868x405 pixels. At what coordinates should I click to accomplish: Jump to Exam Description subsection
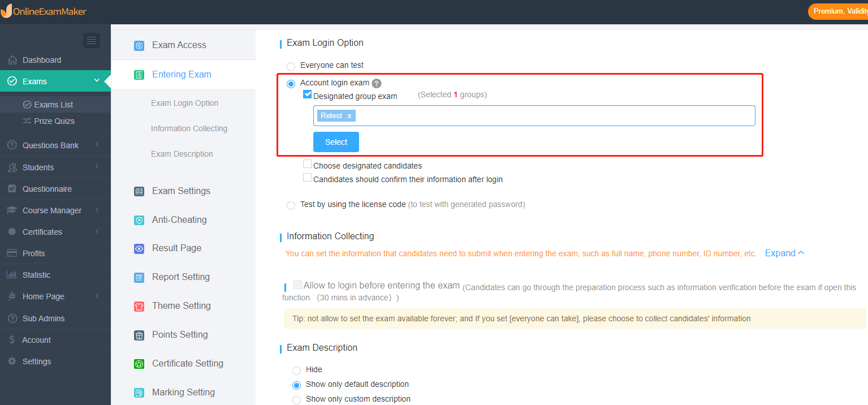(182, 154)
